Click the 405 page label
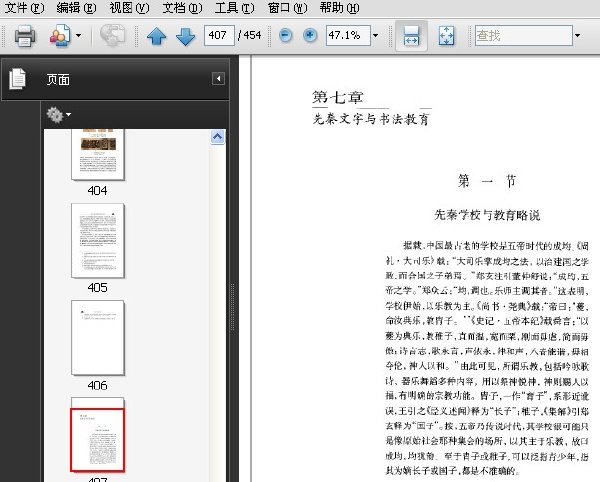Screen dimensions: 600x482 click(98, 288)
